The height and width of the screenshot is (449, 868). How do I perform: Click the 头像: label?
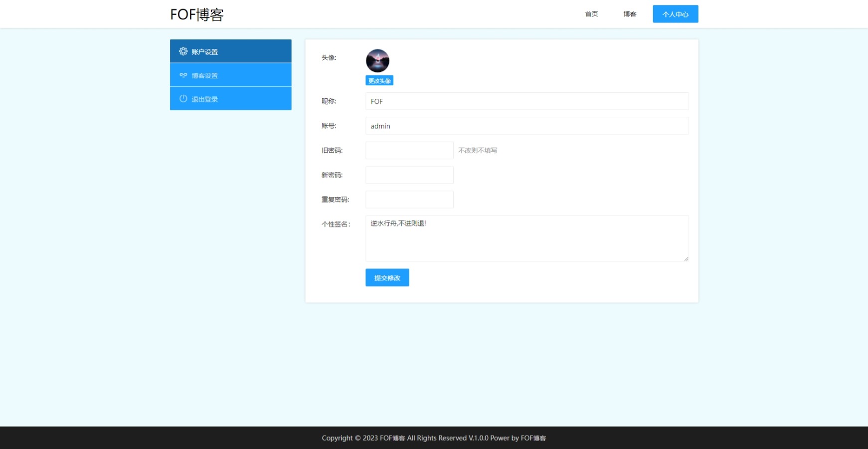[329, 58]
